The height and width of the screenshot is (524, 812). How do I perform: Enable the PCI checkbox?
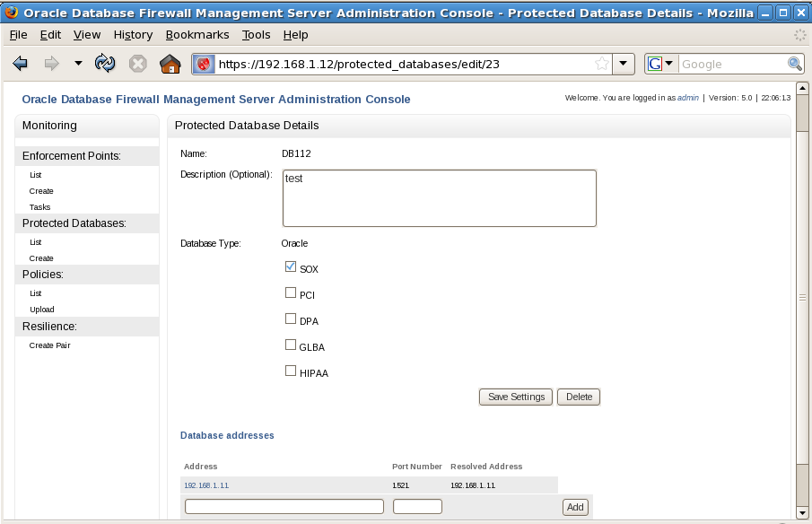[291, 293]
